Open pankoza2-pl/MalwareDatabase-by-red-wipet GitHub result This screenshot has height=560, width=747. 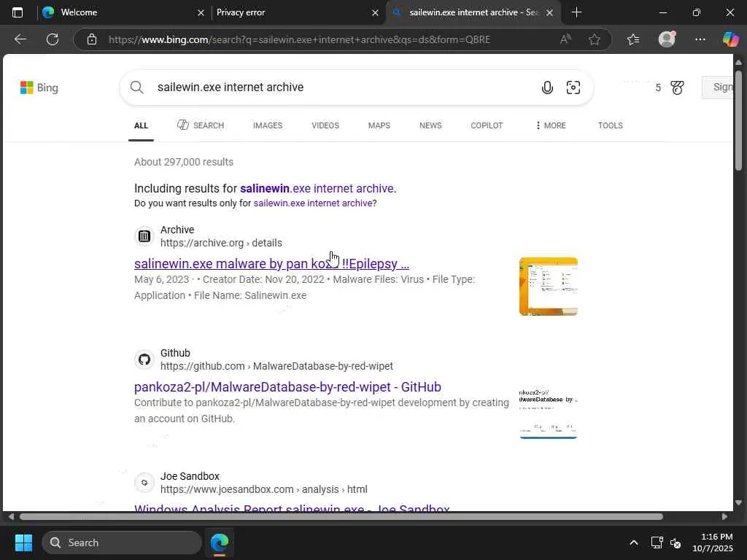coord(287,387)
